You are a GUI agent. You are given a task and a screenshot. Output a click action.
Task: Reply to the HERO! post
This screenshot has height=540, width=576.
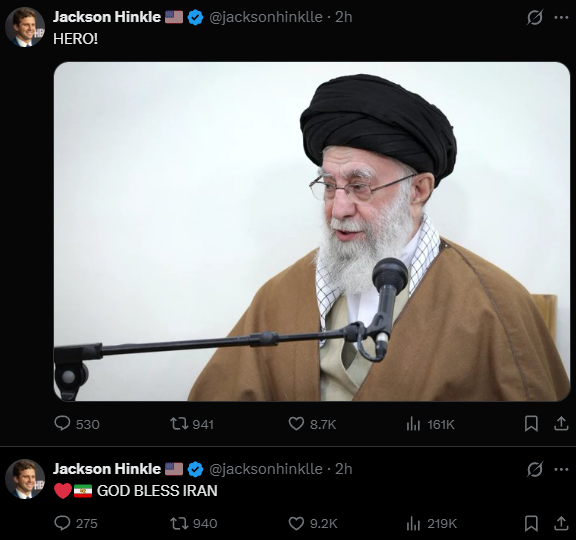pyautogui.click(x=77, y=424)
